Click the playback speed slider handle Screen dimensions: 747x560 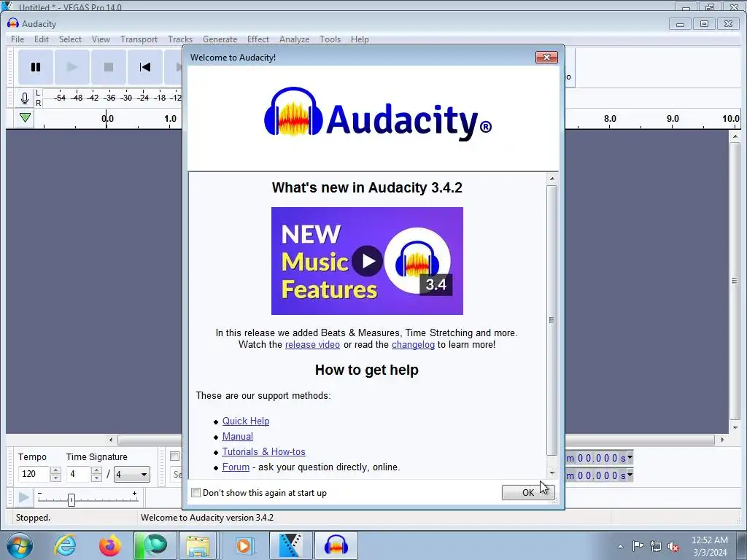(71, 500)
